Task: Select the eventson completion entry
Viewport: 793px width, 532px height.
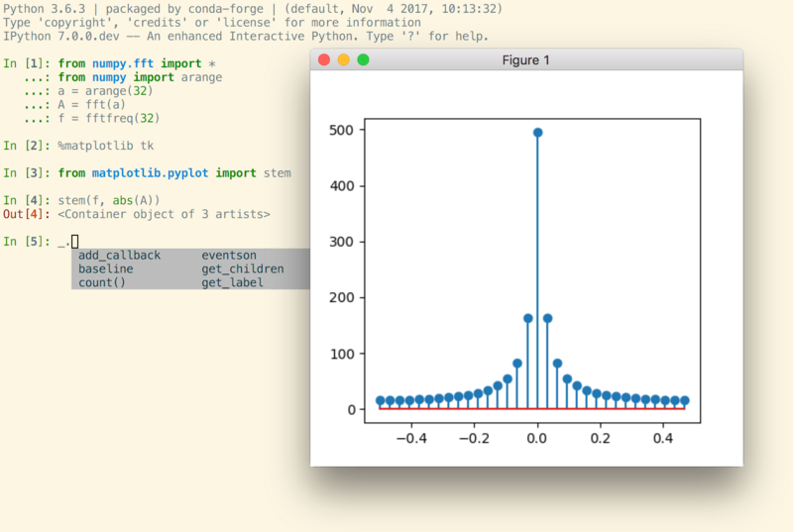Action: click(229, 255)
